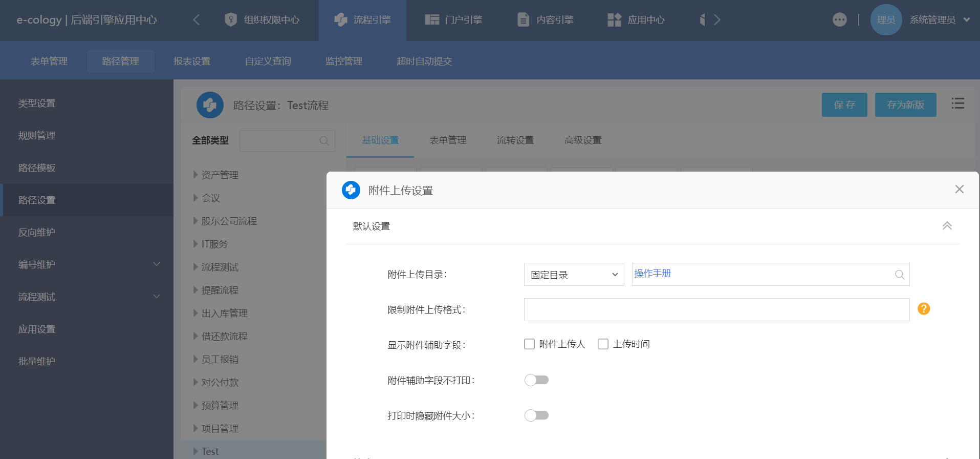Click the 门户引擎 layout icon
The height and width of the screenshot is (459, 980).
tap(432, 20)
